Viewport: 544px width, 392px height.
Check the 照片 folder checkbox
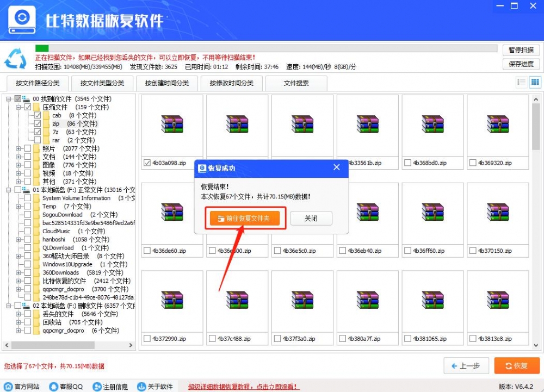pos(28,148)
